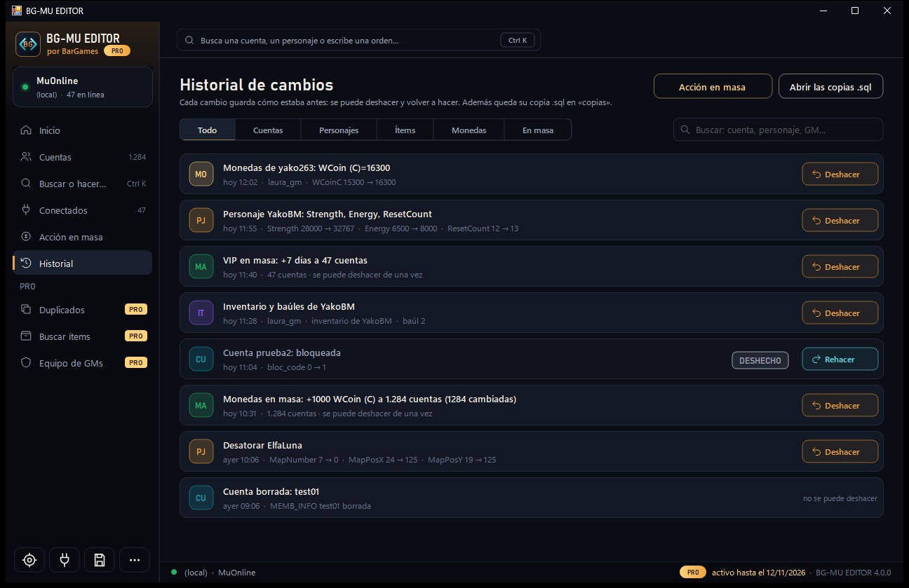The image size is (909, 588).
Task: Click the search icon in top command bar
Action: click(x=189, y=41)
